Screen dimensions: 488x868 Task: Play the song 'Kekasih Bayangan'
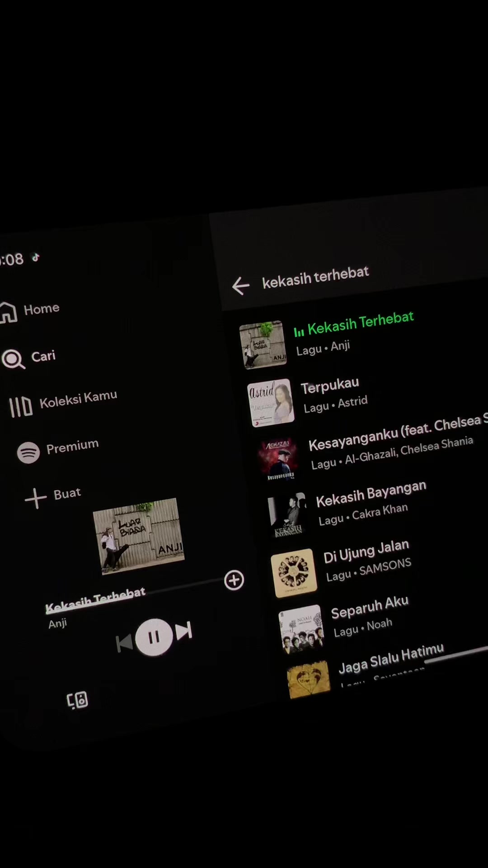pyautogui.click(x=371, y=494)
